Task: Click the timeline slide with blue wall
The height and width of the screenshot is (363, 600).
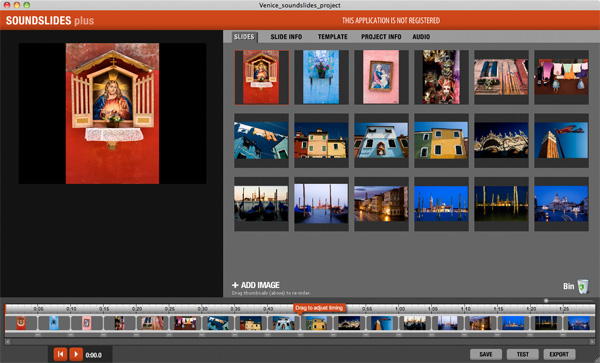Action: [54, 323]
